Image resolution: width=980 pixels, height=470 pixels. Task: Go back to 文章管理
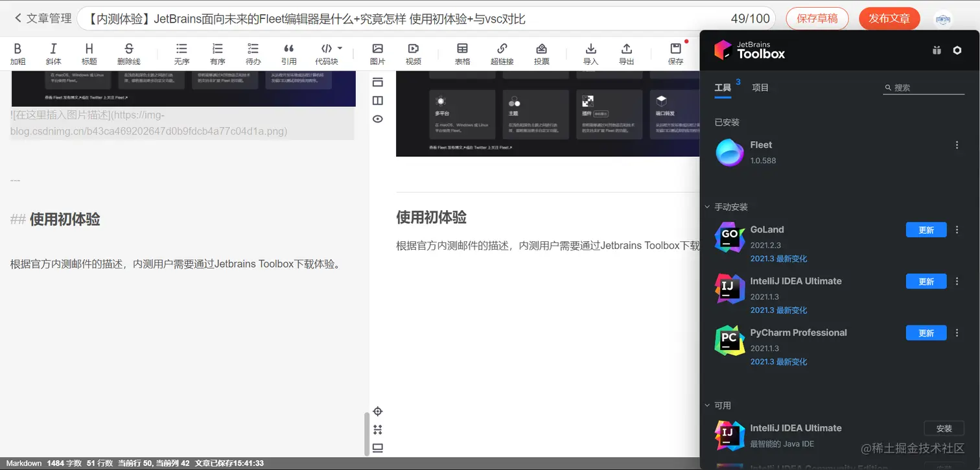click(x=43, y=18)
